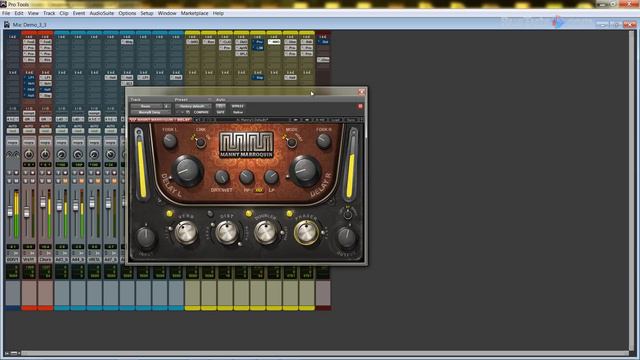Image resolution: width=640 pixels, height=360 pixels.
Task: Toggle the Phaser on/off LED
Action: pyautogui.click(x=289, y=213)
